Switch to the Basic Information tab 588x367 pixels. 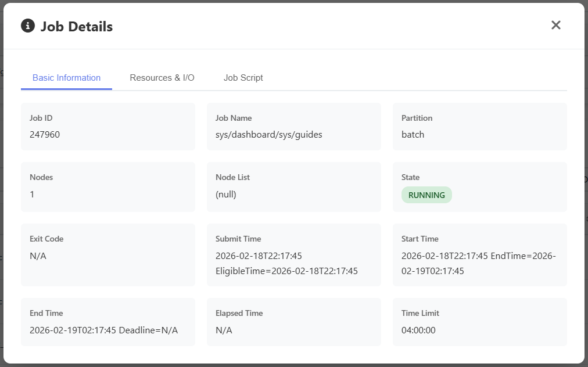(66, 78)
